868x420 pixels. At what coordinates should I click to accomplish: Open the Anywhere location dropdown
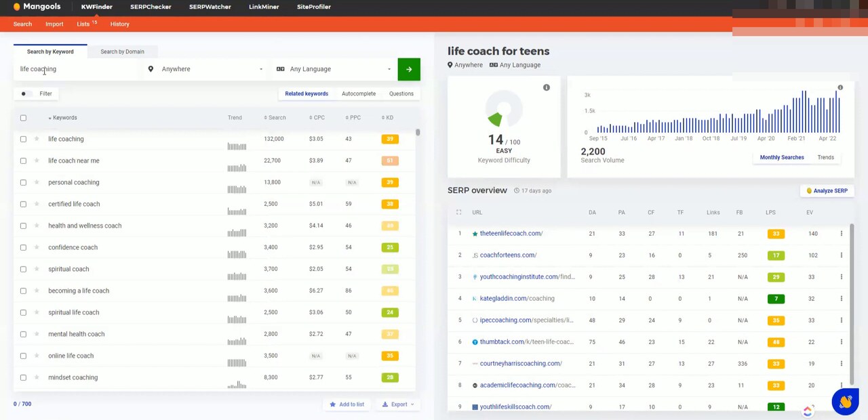[205, 69]
